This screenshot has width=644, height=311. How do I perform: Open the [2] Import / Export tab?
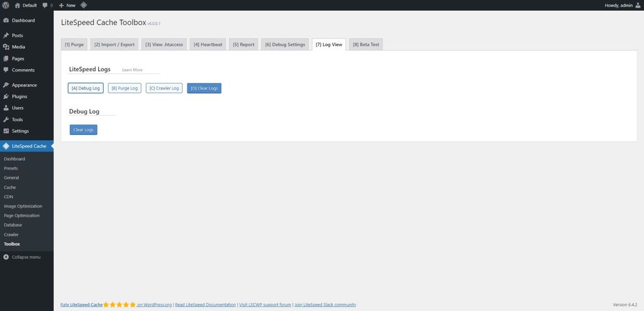coord(114,45)
